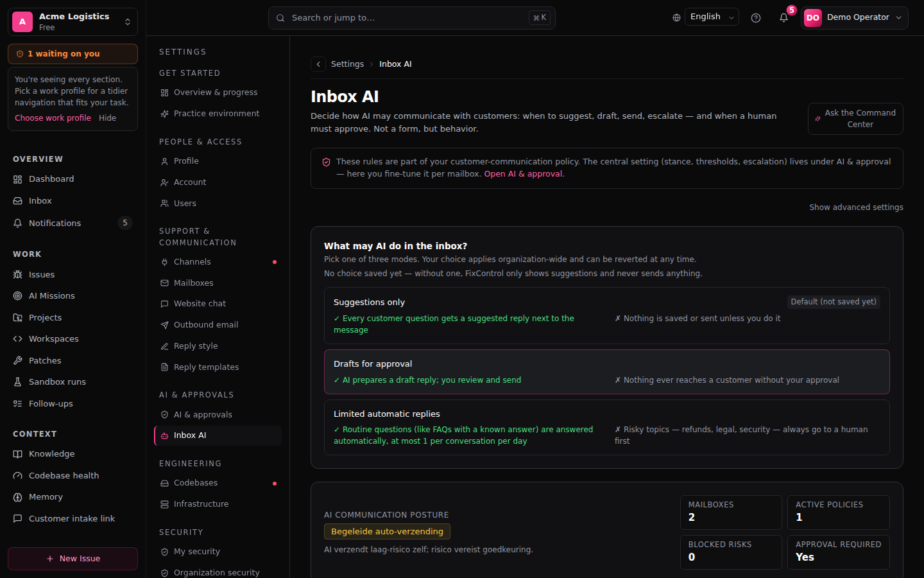Viewport: 924px width, 578px height.
Task: Open AI & approvals in settings menu
Action: coord(218,415)
